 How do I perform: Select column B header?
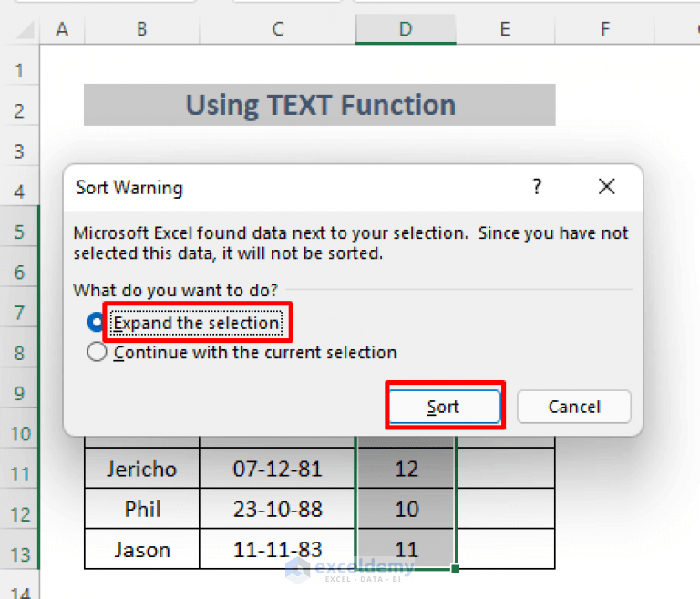[141, 29]
